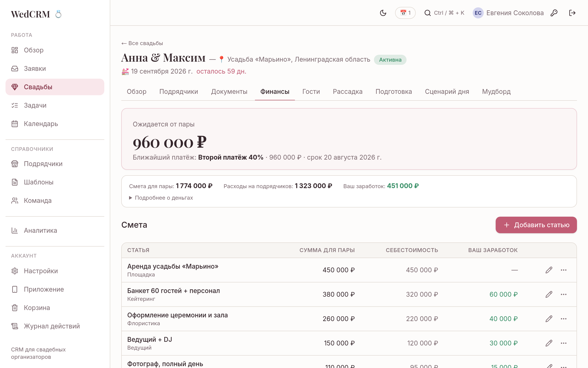The width and height of the screenshot is (588, 368).
Task: Click Сумма для пары column header
Action: 327,250
